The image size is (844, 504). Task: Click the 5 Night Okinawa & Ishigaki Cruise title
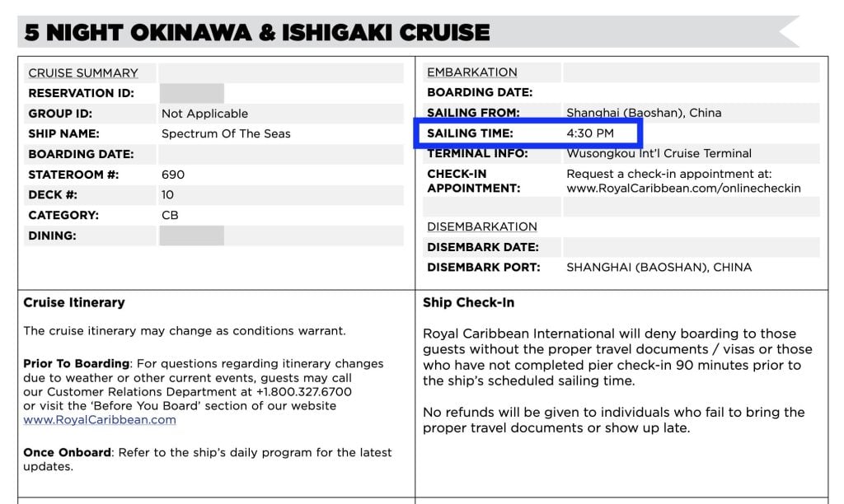pos(257,33)
